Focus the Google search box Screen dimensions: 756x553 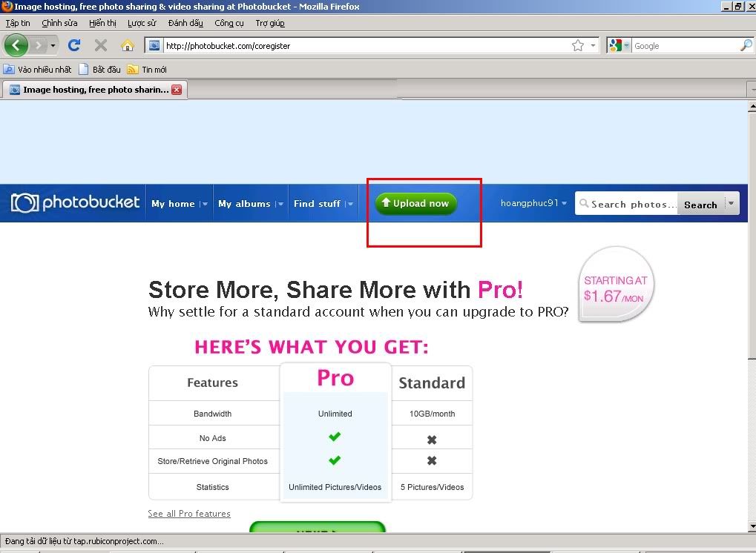[x=686, y=46]
